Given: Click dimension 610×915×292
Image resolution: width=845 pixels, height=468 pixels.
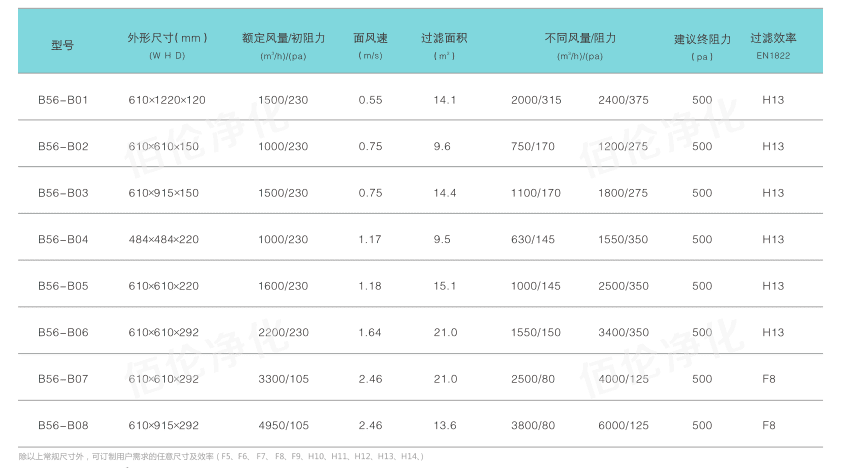Looking at the screenshot, I should (164, 425).
